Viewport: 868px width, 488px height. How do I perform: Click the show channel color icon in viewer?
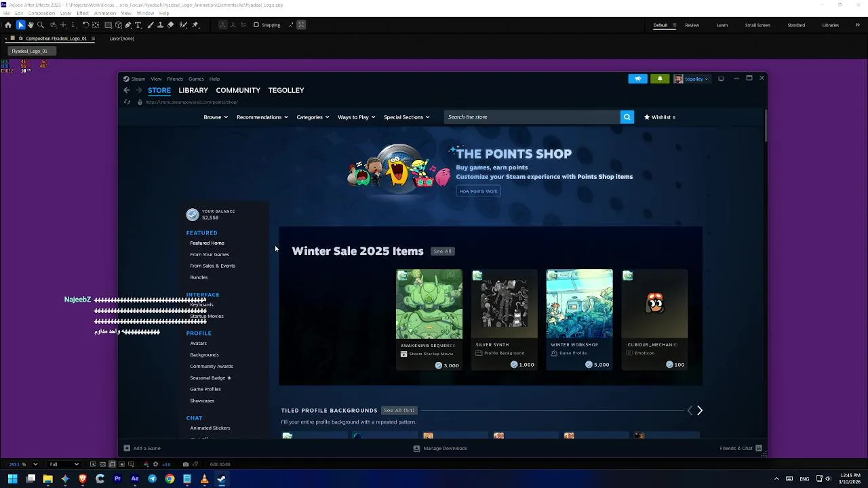[146, 464]
